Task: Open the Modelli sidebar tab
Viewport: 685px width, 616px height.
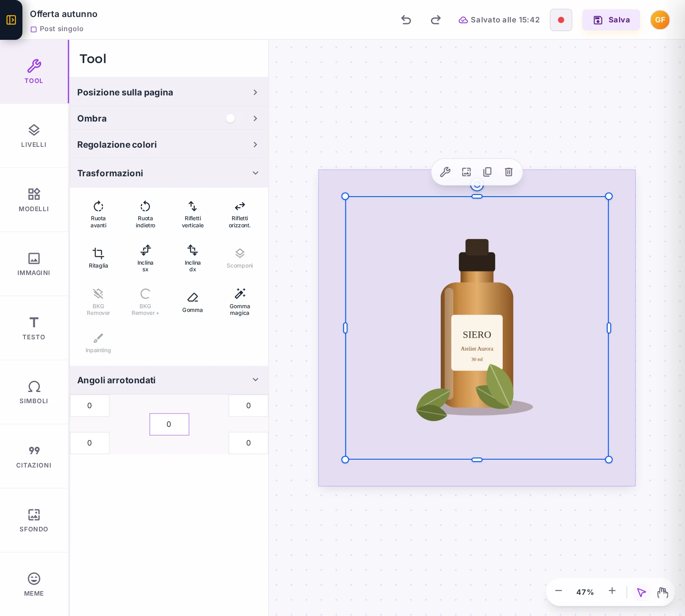Action: point(34,200)
